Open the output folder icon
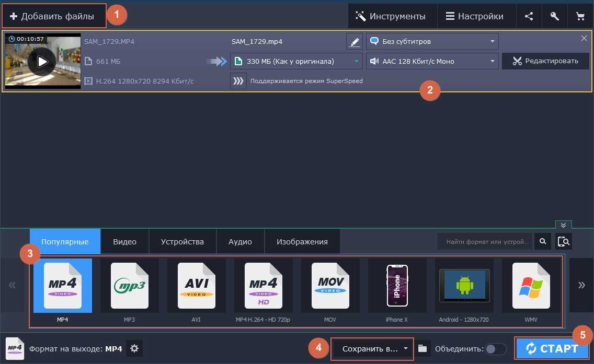This screenshot has height=364, width=594. [x=422, y=348]
